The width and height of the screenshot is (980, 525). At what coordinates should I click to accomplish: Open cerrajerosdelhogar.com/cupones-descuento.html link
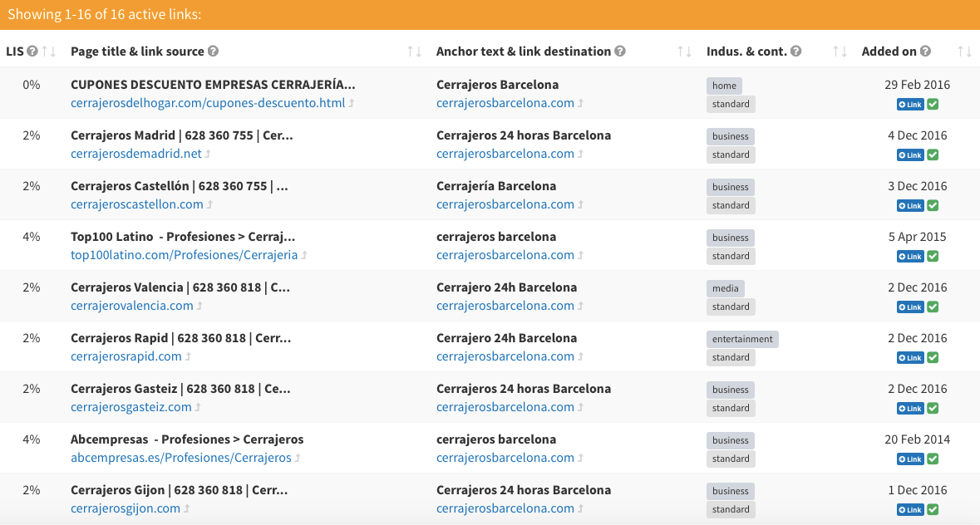pyautogui.click(x=207, y=103)
